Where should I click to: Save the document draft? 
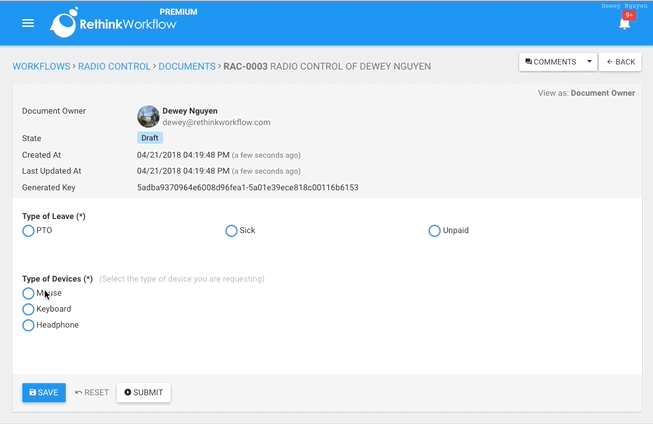[44, 392]
